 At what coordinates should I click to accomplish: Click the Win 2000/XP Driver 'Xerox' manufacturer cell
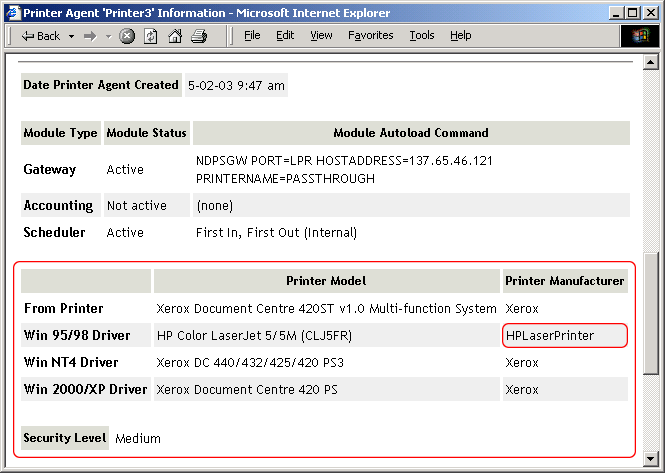(565, 389)
